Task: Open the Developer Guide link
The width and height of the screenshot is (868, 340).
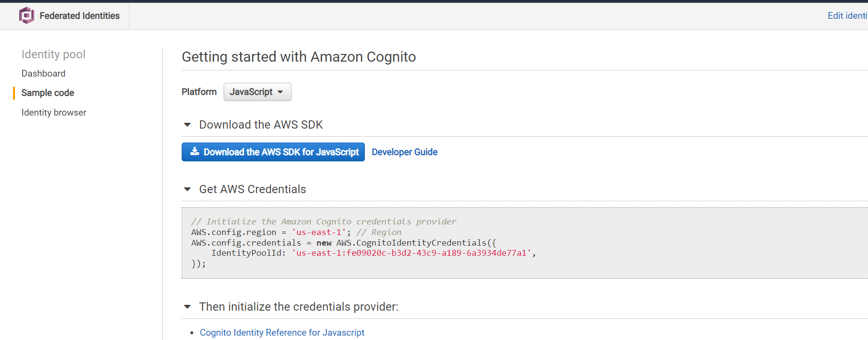Action: click(405, 152)
